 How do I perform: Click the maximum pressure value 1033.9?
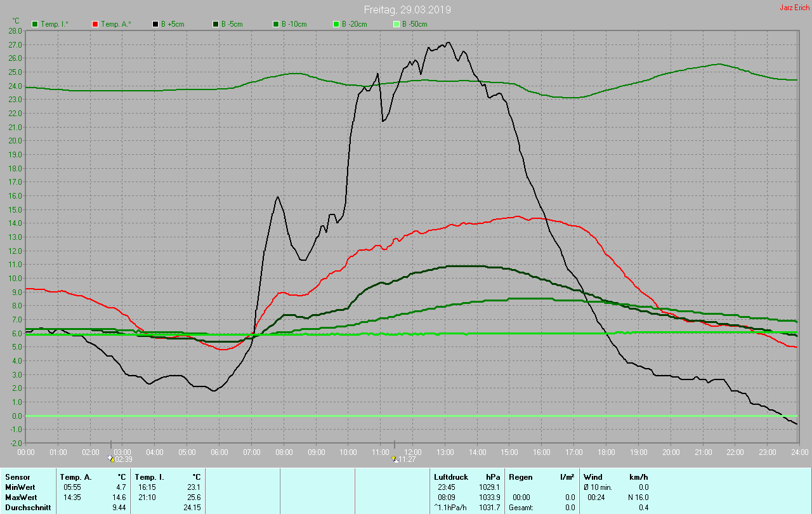tap(489, 497)
